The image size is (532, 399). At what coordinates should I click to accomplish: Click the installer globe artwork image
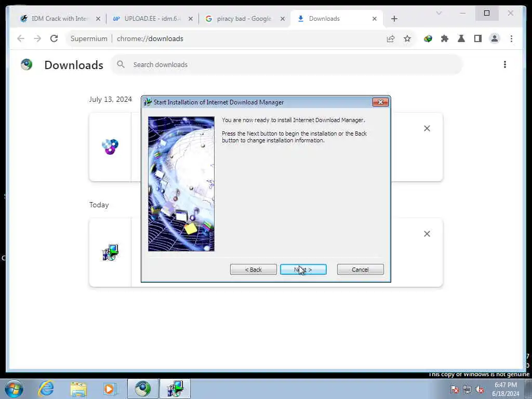[x=181, y=184]
